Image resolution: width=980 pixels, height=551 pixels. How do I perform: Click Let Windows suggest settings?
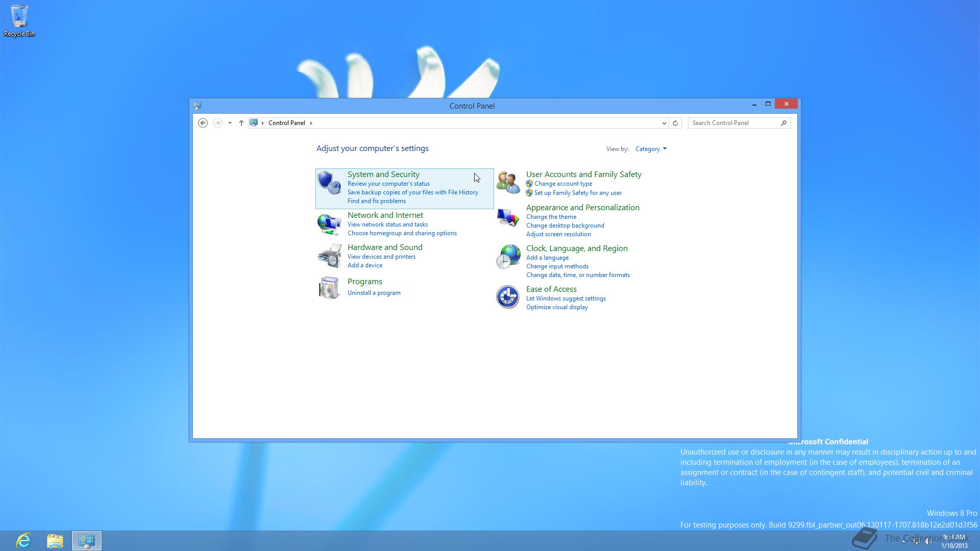click(566, 298)
